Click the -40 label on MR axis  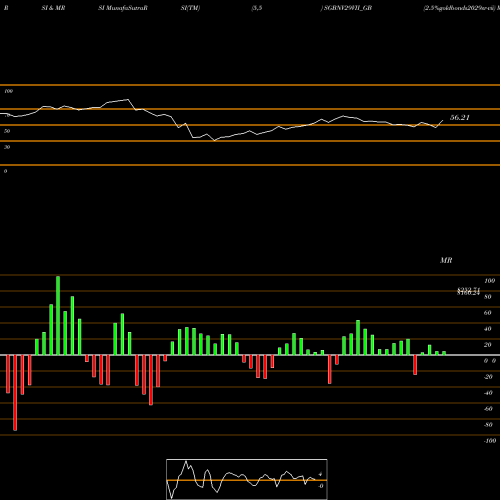[488, 393]
